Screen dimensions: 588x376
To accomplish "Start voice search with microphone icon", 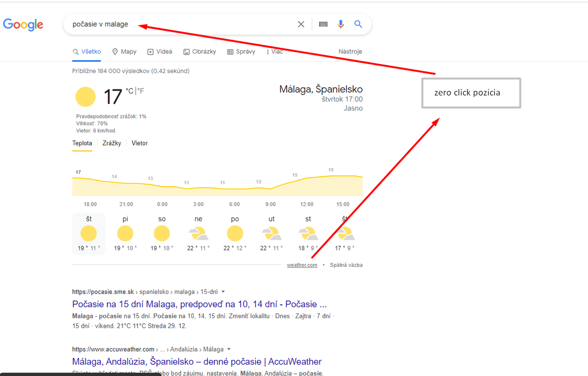I will (341, 24).
